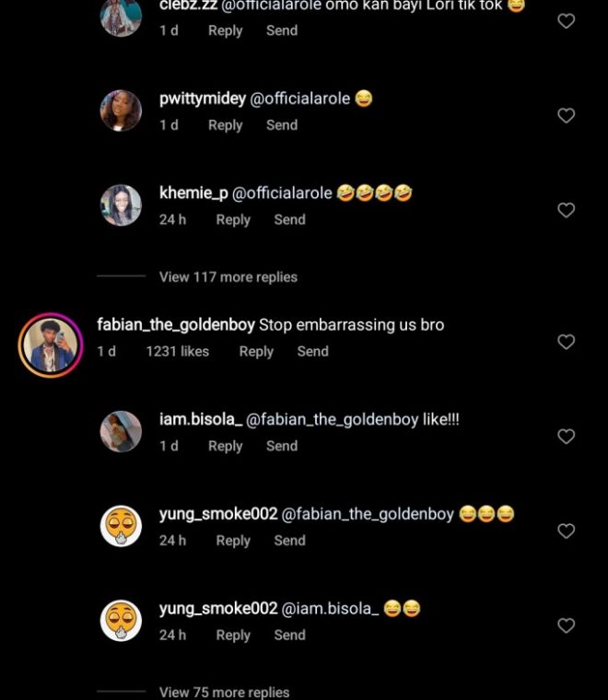Open iam.bisola_'s profile avatar
Viewport: 608px width, 700px height.
(x=121, y=432)
